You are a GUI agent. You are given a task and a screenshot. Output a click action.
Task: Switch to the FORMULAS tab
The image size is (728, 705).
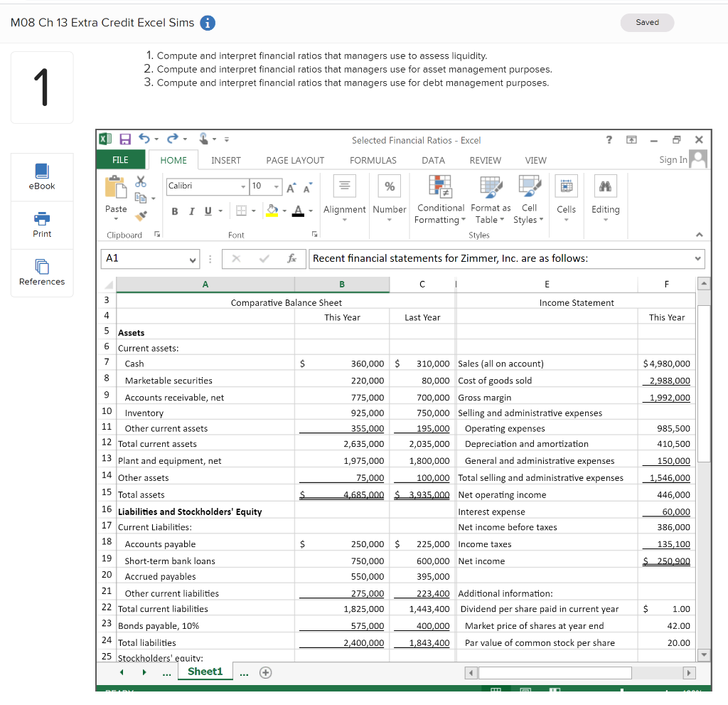pos(373,160)
